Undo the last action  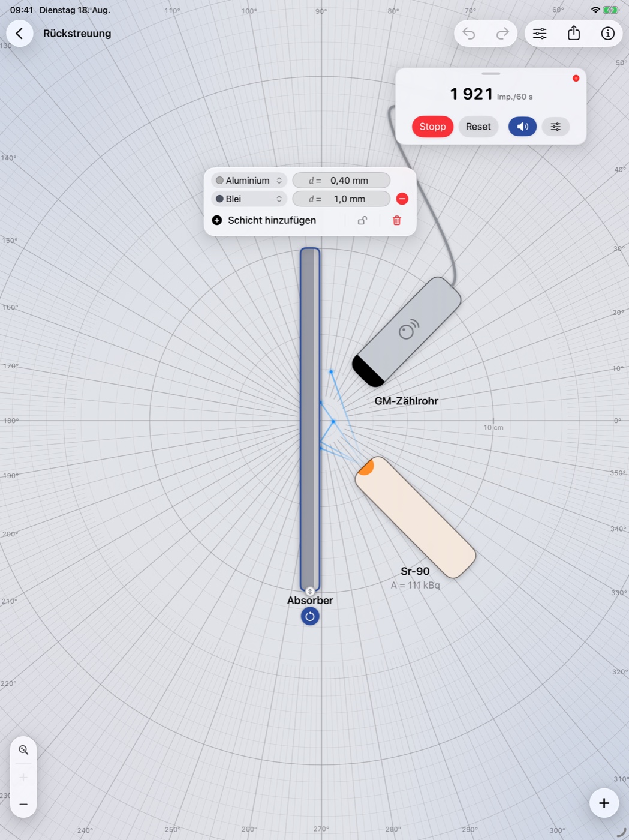click(469, 34)
